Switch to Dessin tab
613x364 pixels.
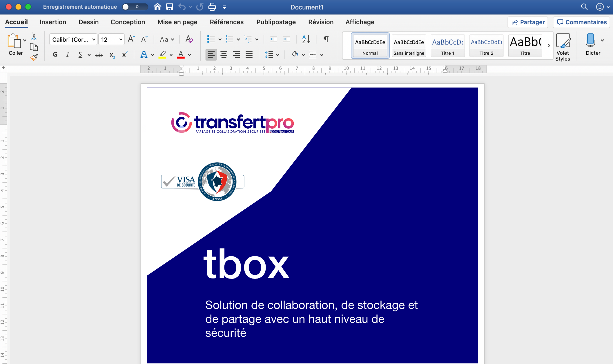tap(88, 22)
